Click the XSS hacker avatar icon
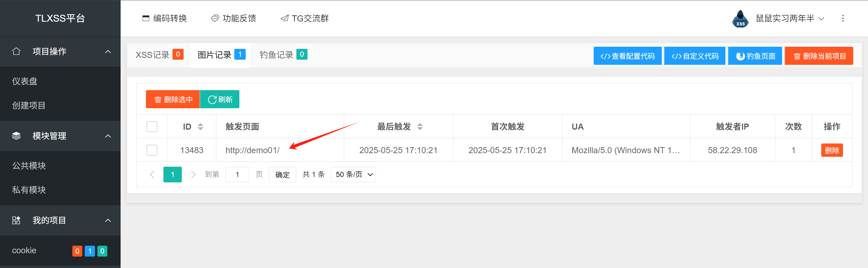 pos(740,19)
